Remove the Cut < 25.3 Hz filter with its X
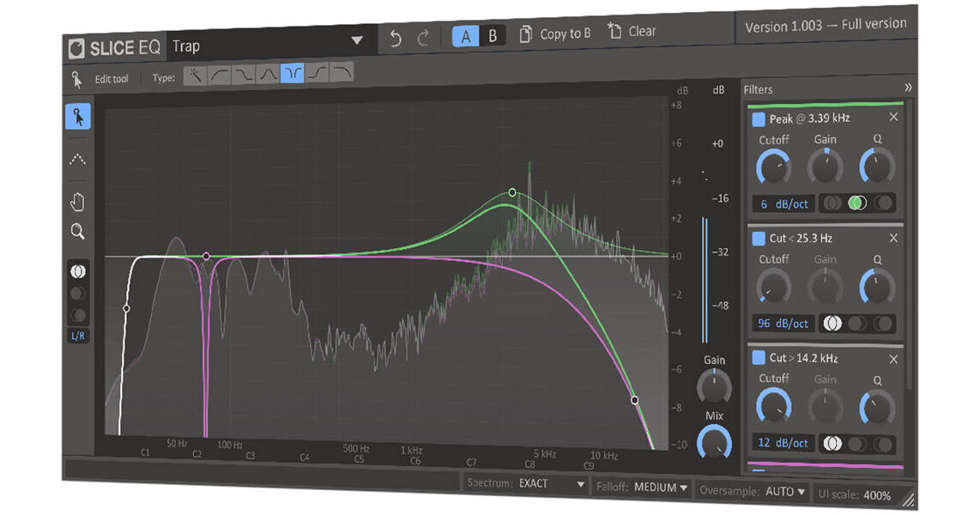The image size is (980, 515). tap(893, 238)
